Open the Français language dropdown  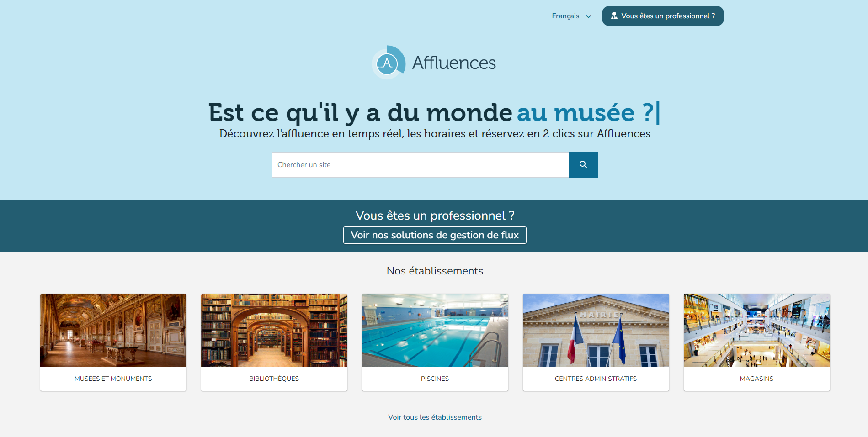click(x=571, y=16)
